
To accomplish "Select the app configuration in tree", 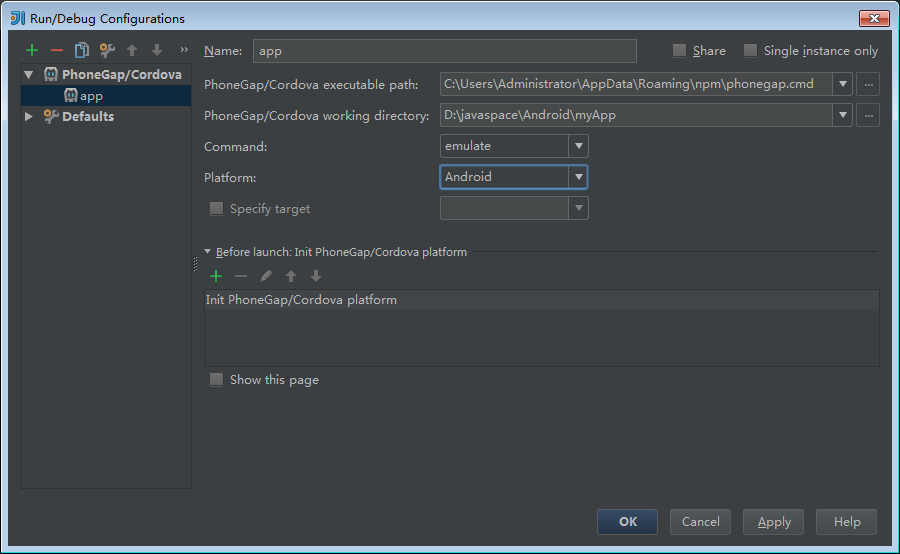I will (x=91, y=96).
